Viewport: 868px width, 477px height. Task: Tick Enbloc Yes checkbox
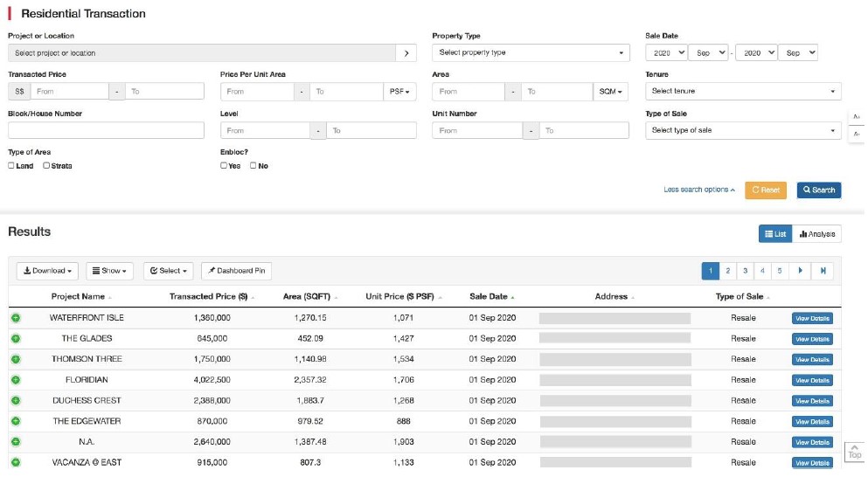coord(224,165)
